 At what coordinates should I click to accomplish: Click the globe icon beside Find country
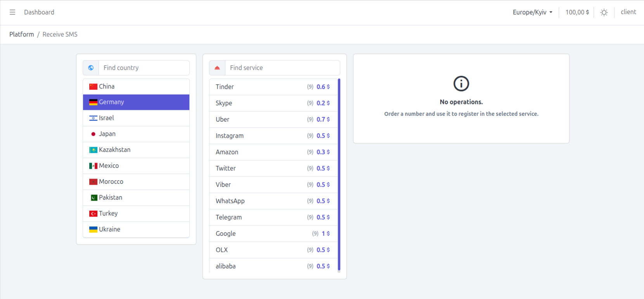click(91, 68)
